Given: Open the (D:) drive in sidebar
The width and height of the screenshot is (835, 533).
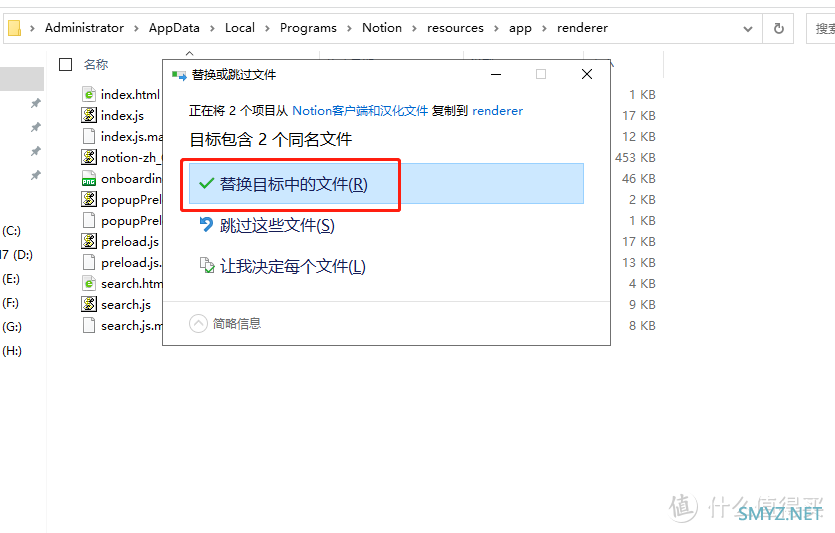Looking at the screenshot, I should [17, 255].
